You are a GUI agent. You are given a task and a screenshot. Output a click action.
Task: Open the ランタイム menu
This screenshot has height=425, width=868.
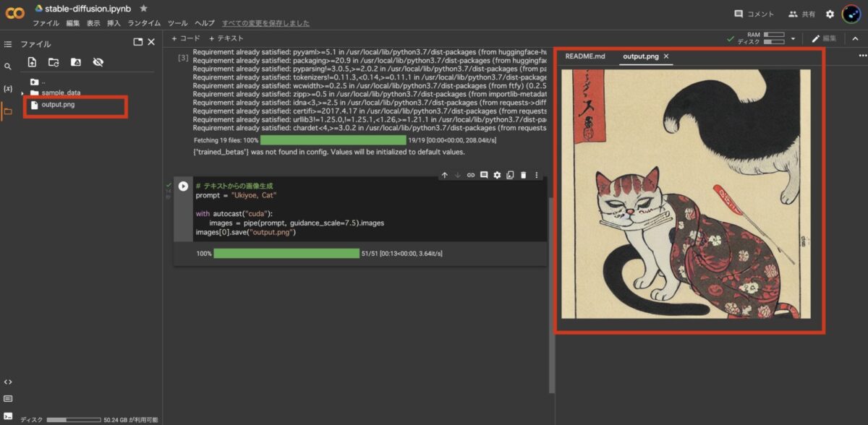point(144,23)
